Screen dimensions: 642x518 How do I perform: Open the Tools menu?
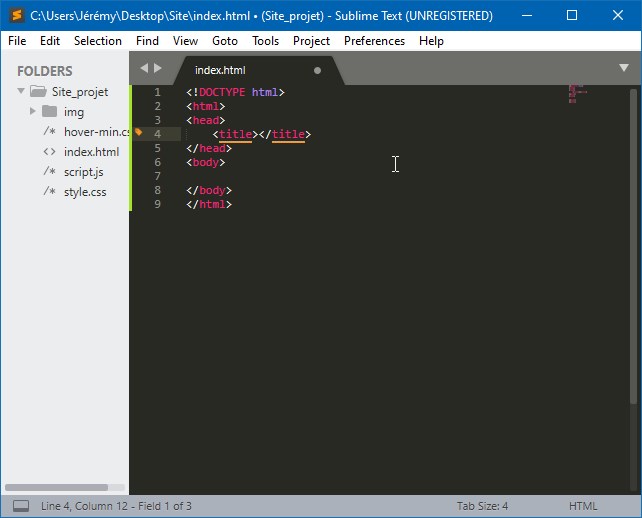pyautogui.click(x=265, y=41)
